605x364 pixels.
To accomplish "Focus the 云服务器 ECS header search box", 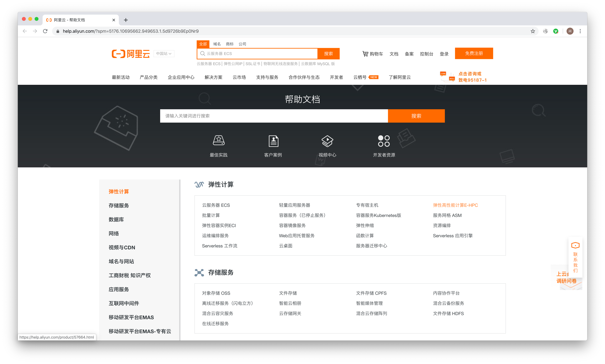I will point(257,54).
